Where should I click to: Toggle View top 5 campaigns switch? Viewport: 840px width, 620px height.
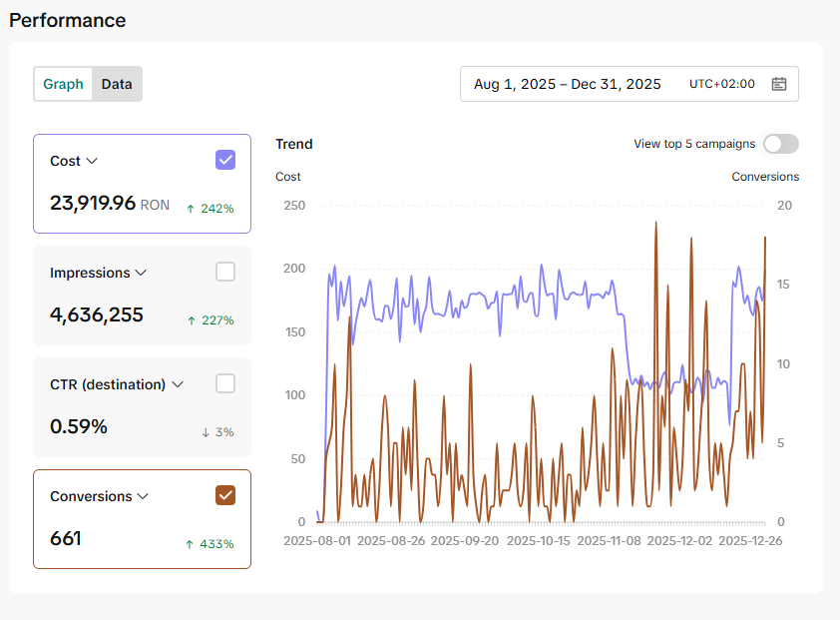[781, 144]
